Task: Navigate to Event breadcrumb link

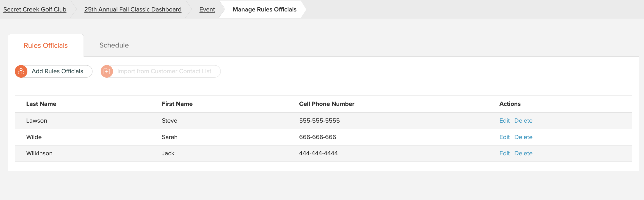Action: tap(207, 9)
